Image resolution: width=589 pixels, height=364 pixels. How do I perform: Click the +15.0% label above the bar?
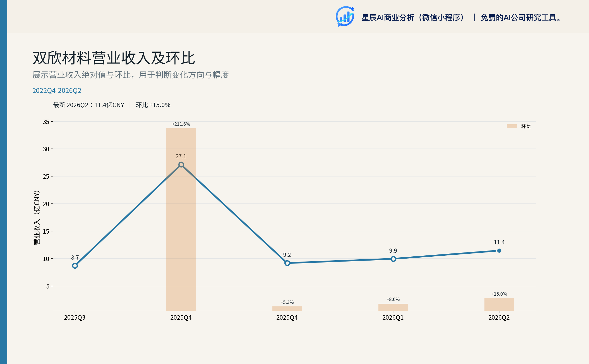tap(499, 294)
